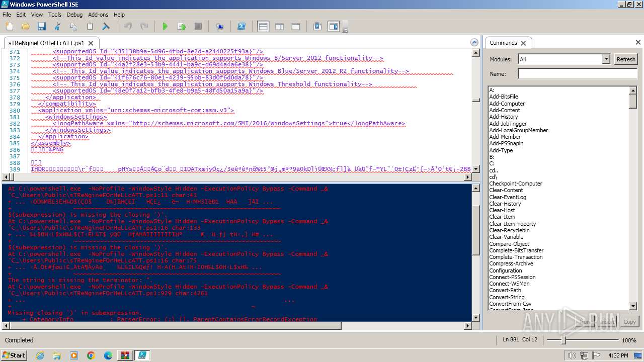
Task: Create a new script with the New icon
Action: [9, 27]
